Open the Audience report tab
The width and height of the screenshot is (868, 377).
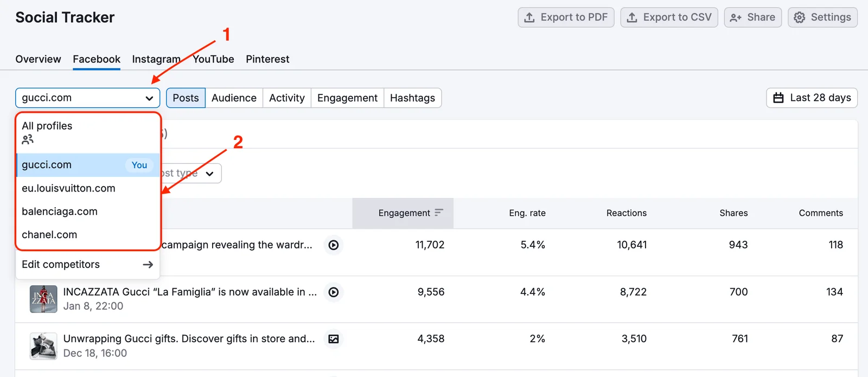tap(234, 98)
